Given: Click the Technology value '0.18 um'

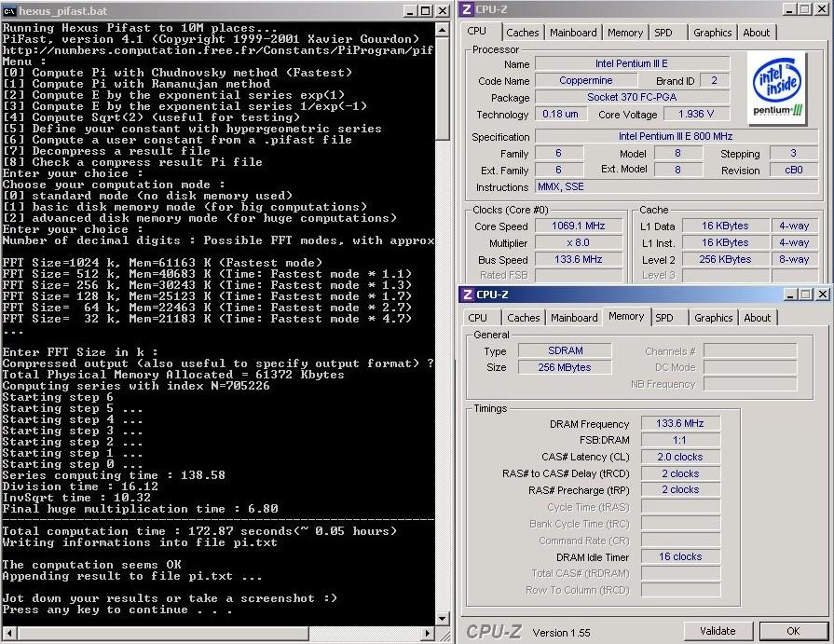Looking at the screenshot, I should point(561,114).
